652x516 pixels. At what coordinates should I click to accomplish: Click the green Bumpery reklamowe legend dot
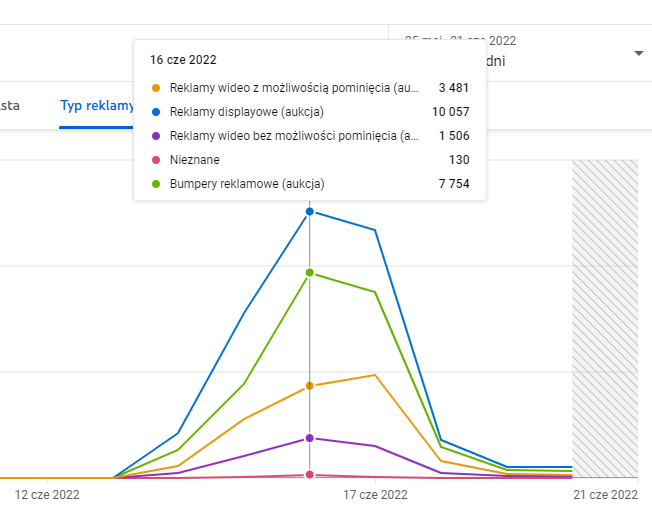tap(156, 183)
